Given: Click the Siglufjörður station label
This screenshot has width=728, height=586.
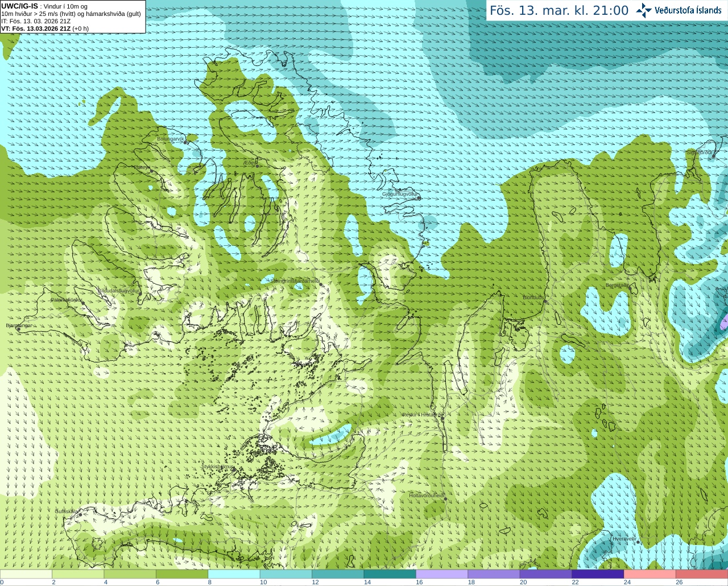Looking at the screenshot, I should click(700, 152).
